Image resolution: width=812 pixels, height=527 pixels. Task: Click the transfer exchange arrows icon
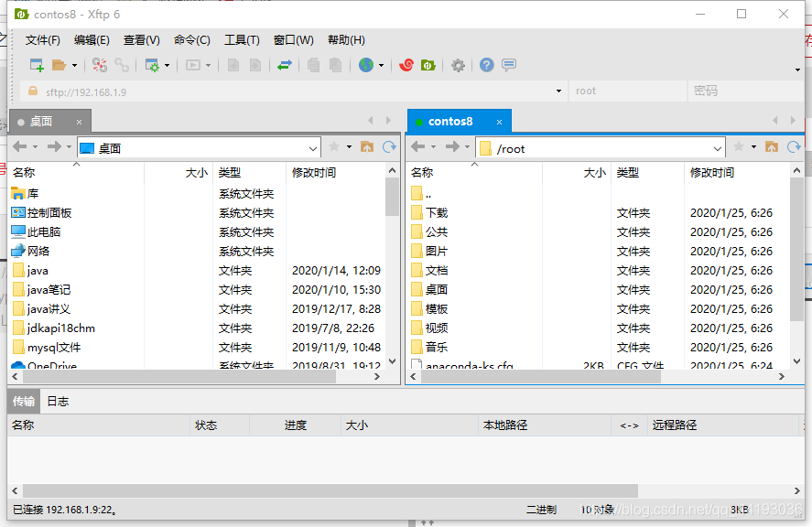(284, 65)
